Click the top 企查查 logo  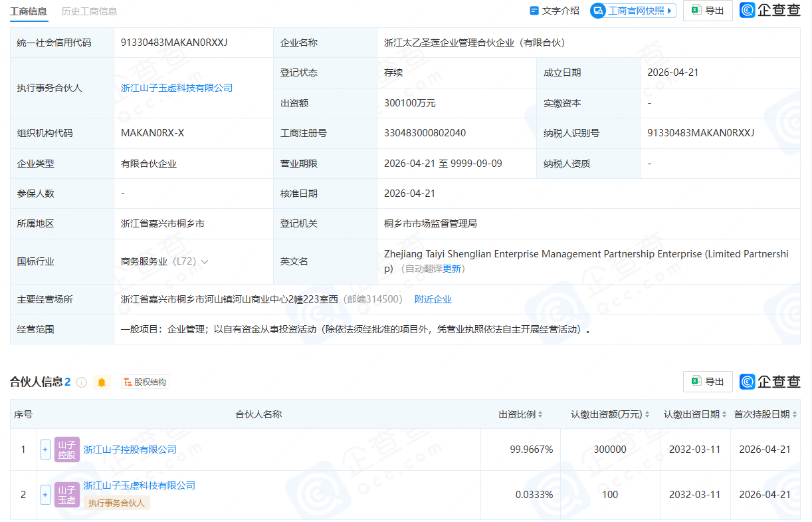770,11
